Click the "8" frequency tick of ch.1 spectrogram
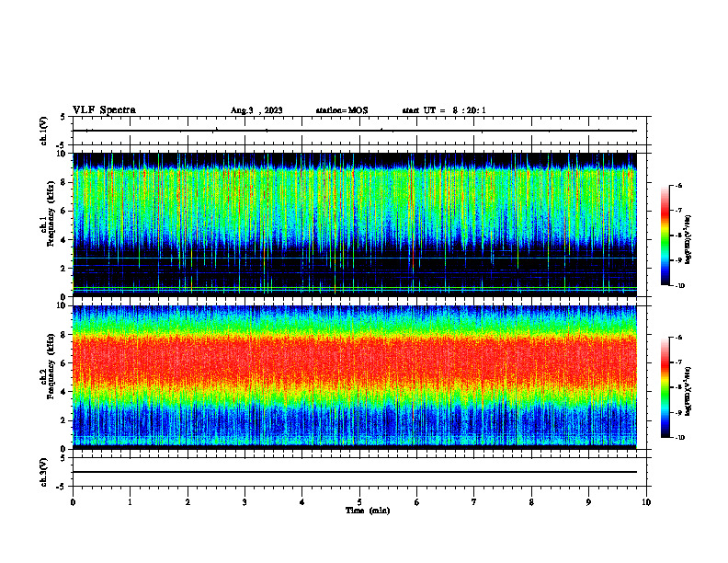728x563 pixels. pos(64,182)
